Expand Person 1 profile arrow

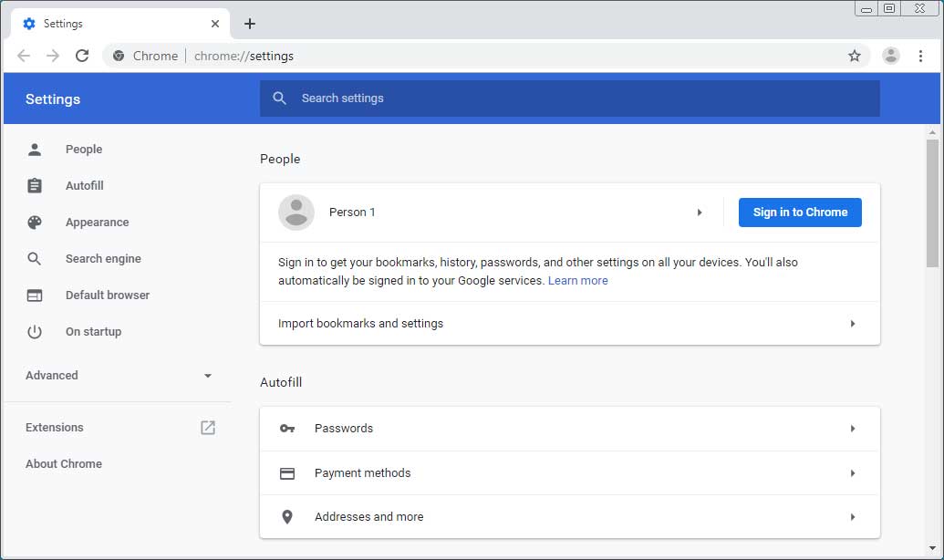(x=700, y=213)
